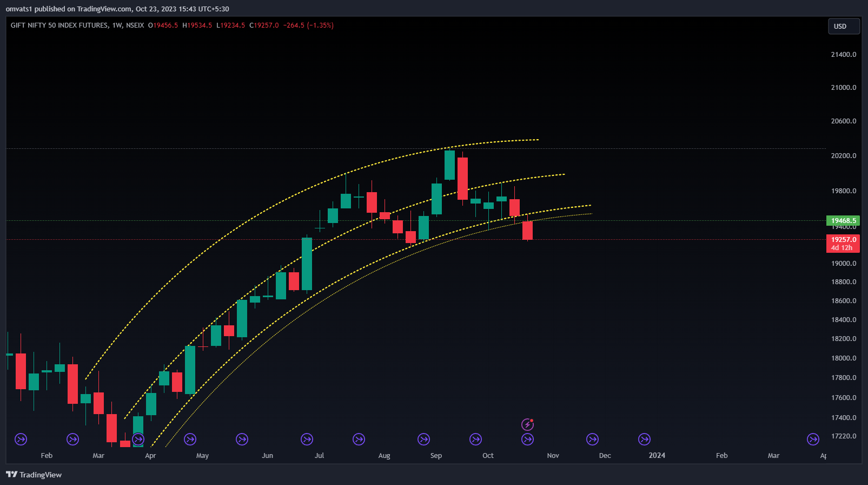Select the event marker between Feb and Mar
The image size is (868, 485).
point(72,439)
